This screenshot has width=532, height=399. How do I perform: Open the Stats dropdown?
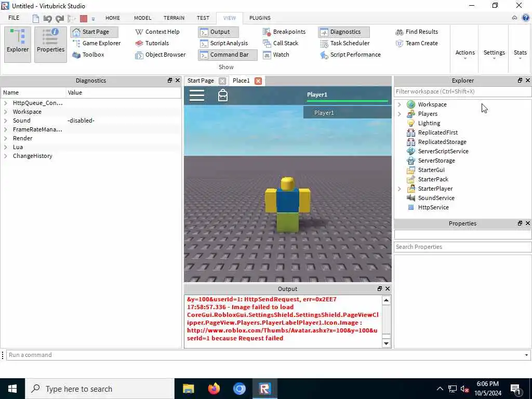(x=520, y=54)
